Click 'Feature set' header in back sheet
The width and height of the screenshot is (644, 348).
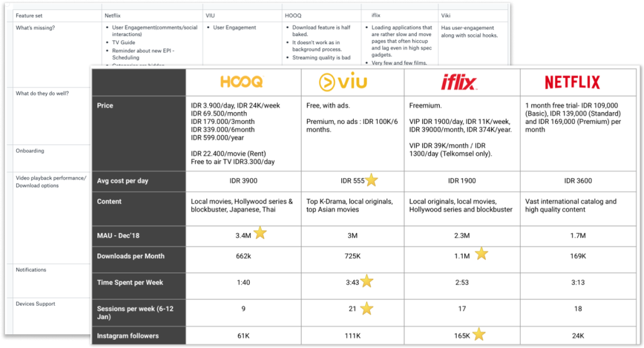(29, 16)
